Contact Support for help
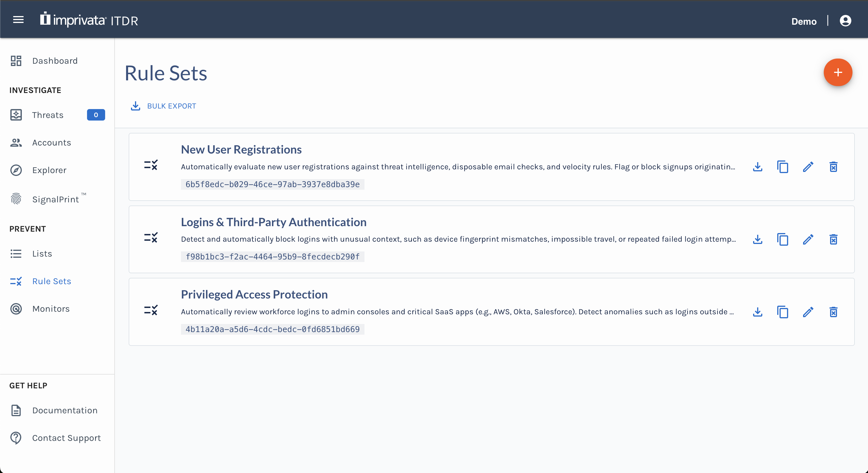The image size is (868, 473). pyautogui.click(x=66, y=438)
